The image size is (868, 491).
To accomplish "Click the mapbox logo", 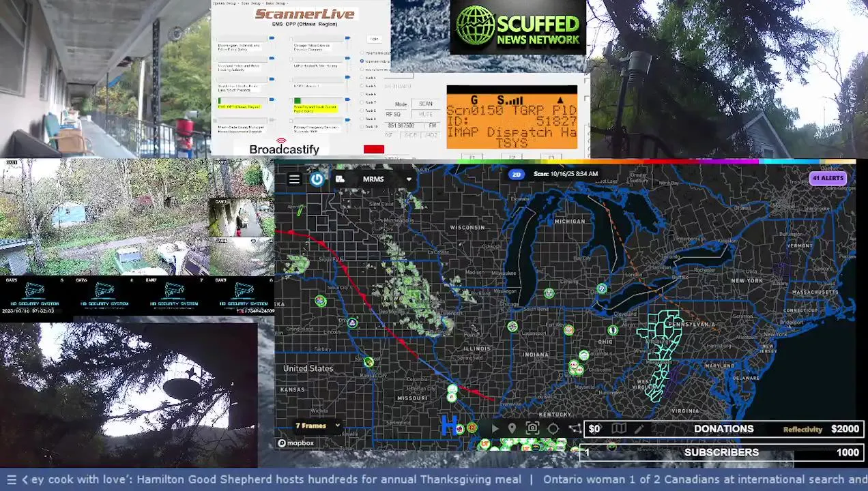I will tap(296, 443).
